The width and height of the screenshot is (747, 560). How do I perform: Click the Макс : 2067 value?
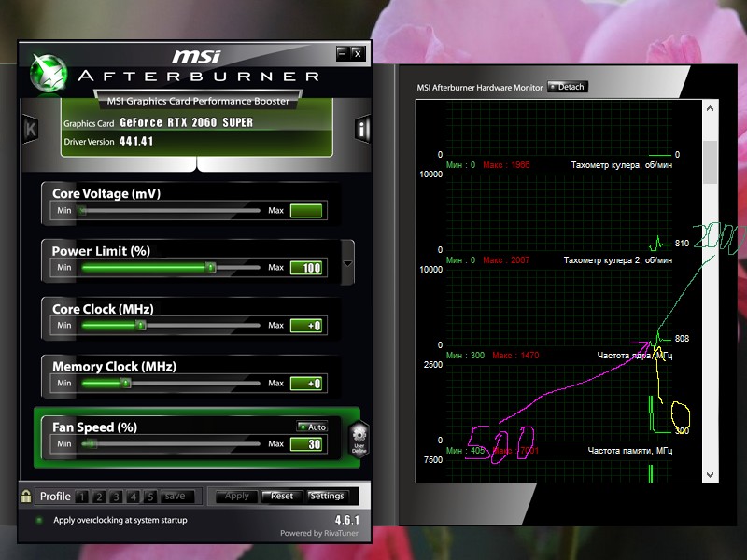(x=506, y=260)
